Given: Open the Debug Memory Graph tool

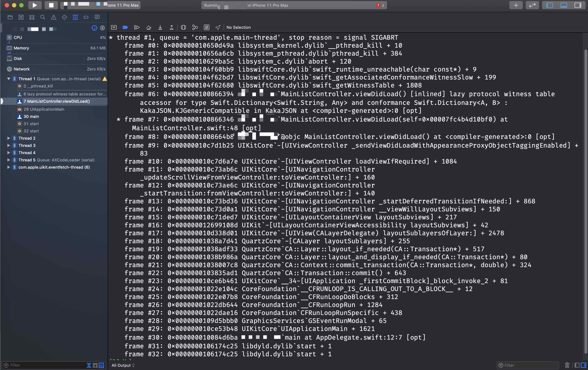Looking at the screenshot, I should coord(195,27).
